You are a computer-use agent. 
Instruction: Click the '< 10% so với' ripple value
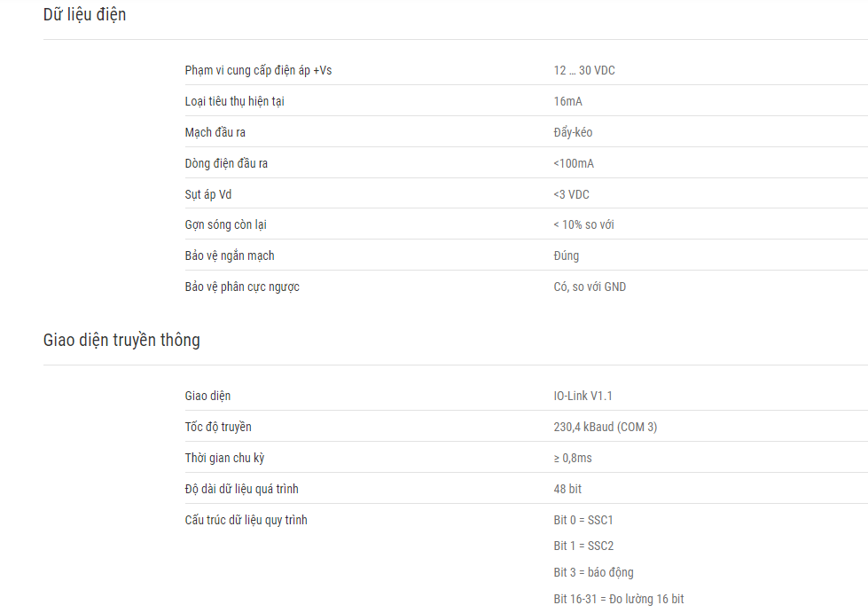coord(583,224)
